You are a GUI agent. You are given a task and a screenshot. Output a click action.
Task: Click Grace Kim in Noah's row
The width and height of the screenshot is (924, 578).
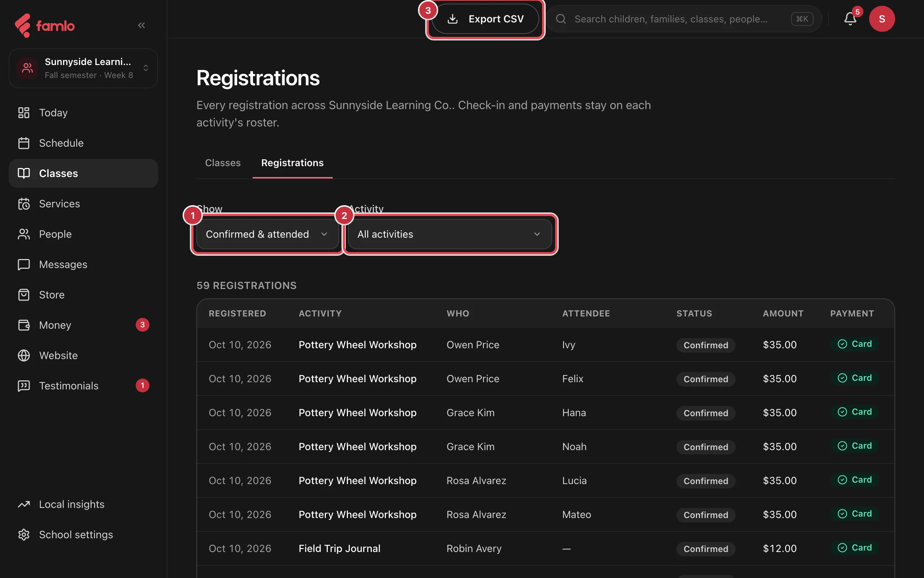coord(470,447)
